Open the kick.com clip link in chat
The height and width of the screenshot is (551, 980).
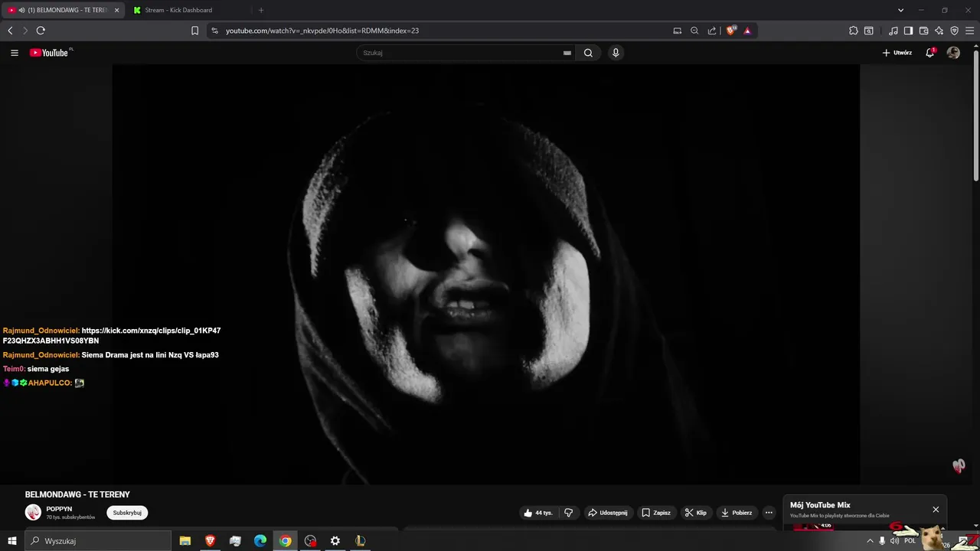pos(112,335)
